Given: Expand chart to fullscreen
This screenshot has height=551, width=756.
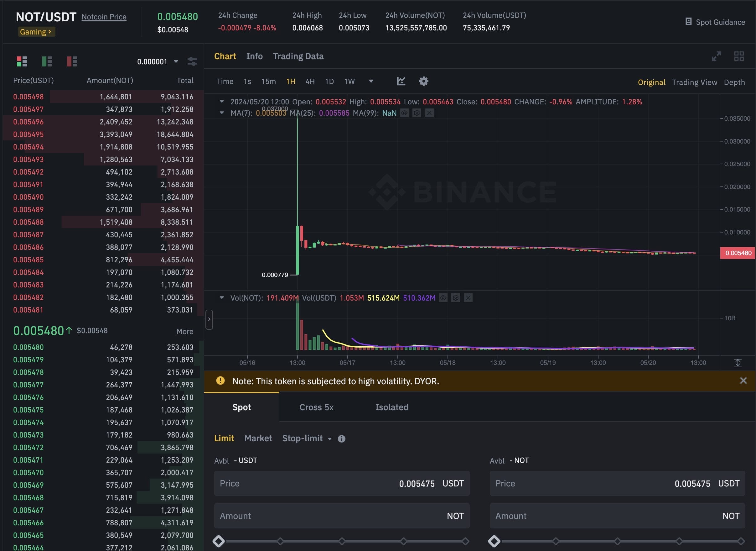Looking at the screenshot, I should click(x=717, y=56).
